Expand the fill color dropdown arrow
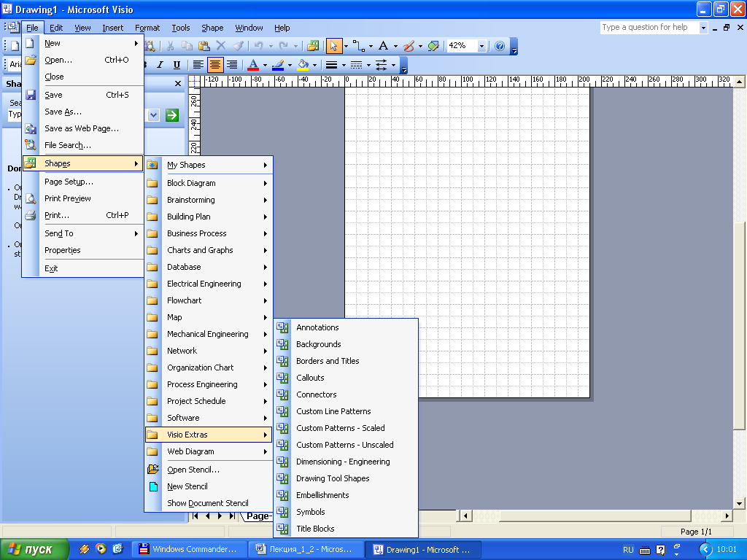Screen dimensions: 747x560 point(315,65)
